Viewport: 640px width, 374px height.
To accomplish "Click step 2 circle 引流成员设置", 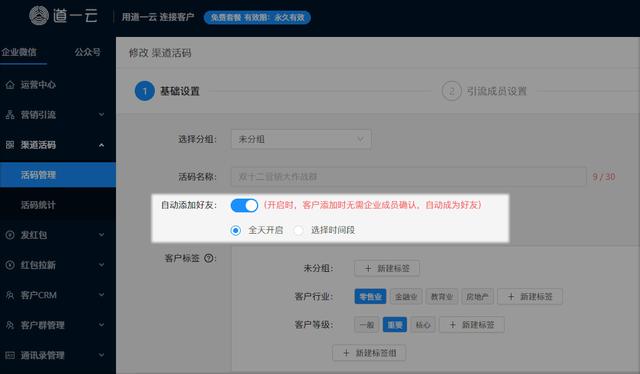I will pos(451,91).
